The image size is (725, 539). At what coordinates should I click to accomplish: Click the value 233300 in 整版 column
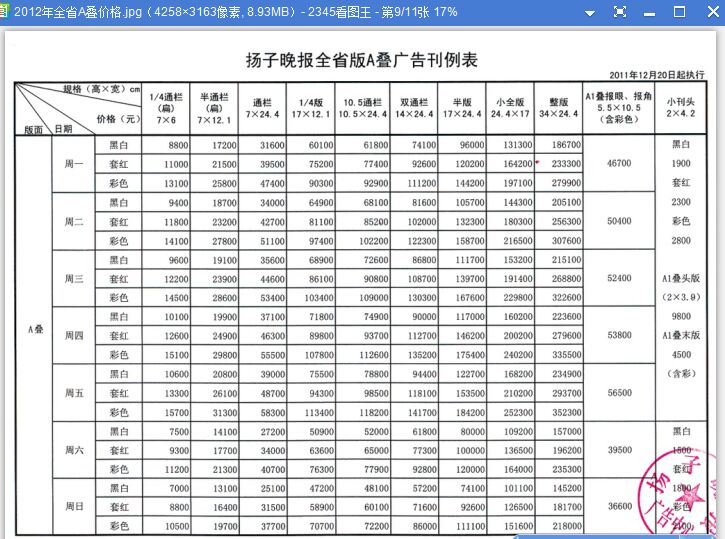tap(566, 164)
